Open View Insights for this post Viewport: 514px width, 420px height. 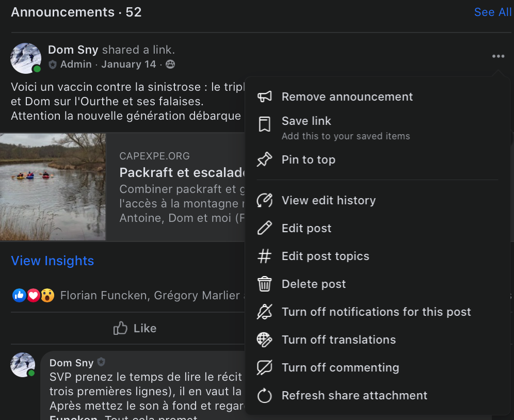point(53,261)
